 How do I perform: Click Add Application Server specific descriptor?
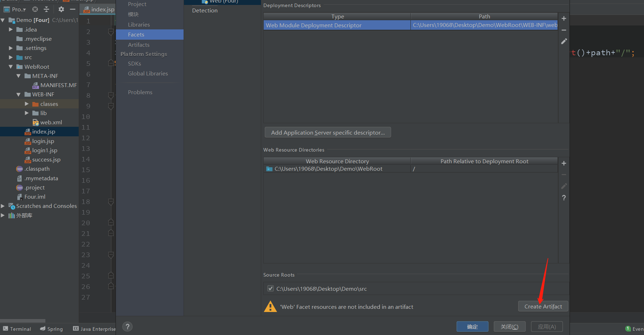(328, 132)
